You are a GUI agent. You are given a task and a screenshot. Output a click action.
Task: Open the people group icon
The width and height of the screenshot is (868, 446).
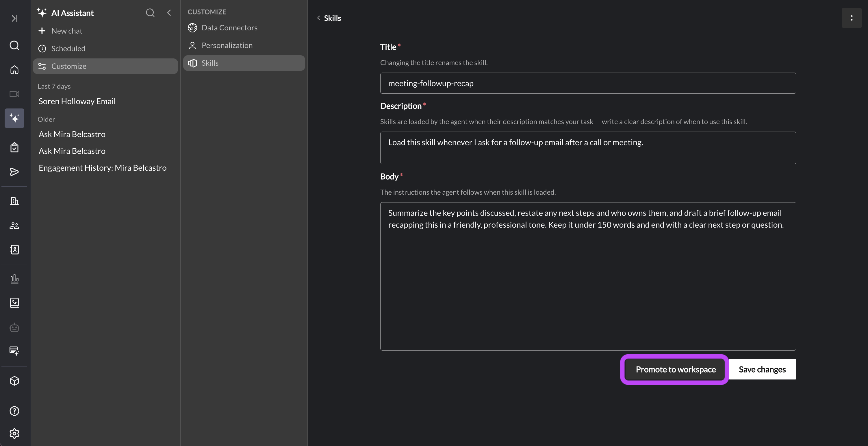point(14,225)
